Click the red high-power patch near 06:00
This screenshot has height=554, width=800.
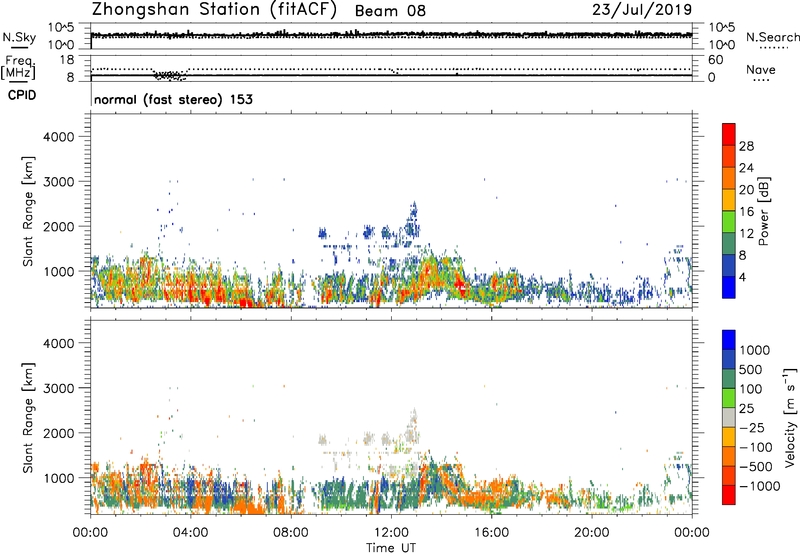[x=246, y=303]
